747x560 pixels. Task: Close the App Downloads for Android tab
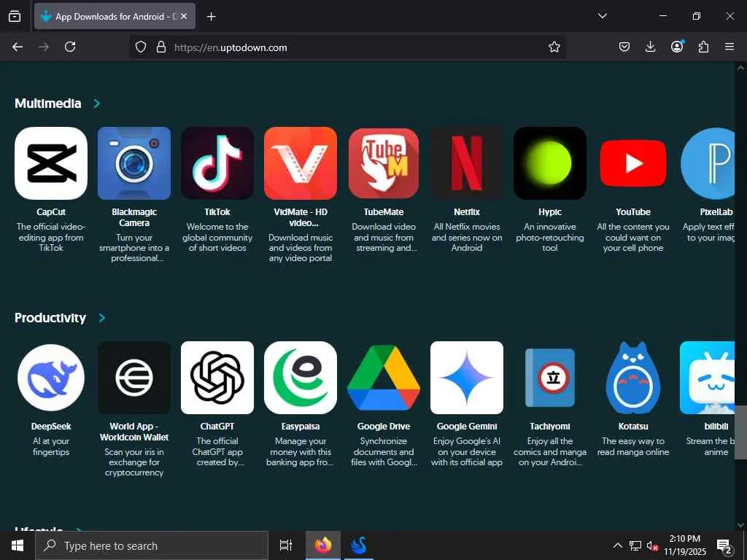click(x=184, y=16)
